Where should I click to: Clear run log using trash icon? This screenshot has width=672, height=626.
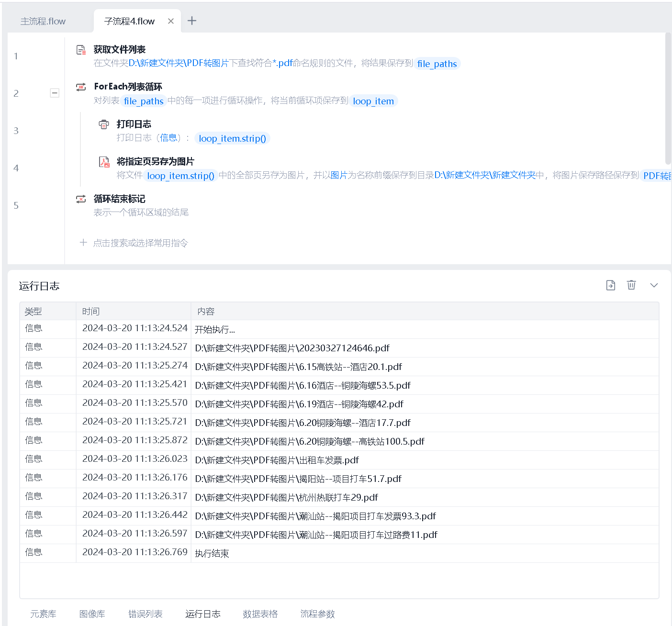pos(631,285)
